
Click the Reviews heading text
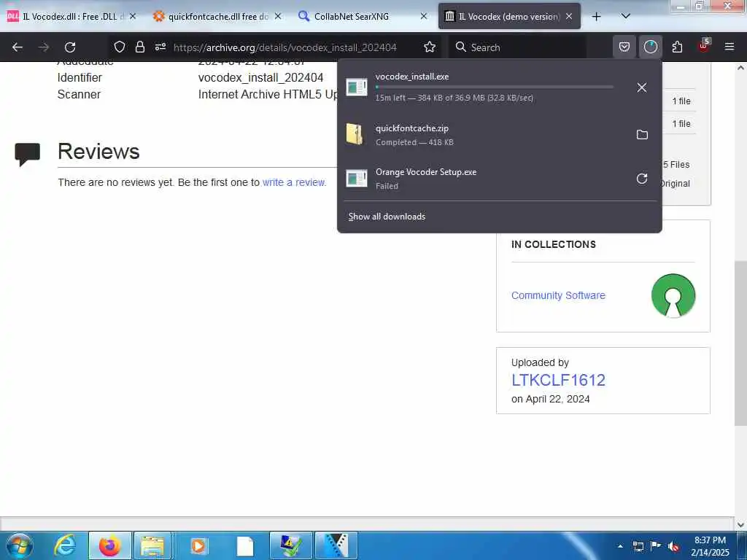tap(98, 152)
